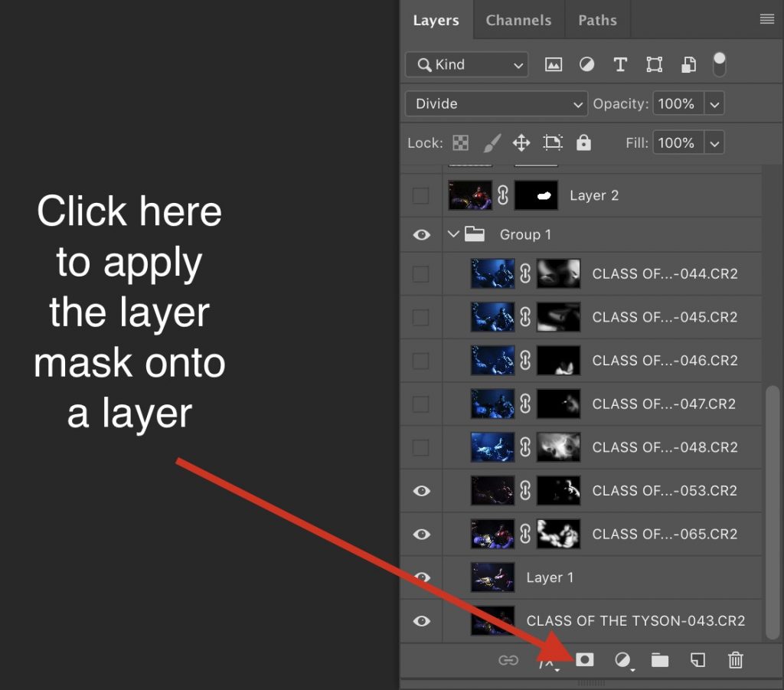Image resolution: width=784 pixels, height=690 pixels.
Task: Switch to Paths tab
Action: pos(597,20)
